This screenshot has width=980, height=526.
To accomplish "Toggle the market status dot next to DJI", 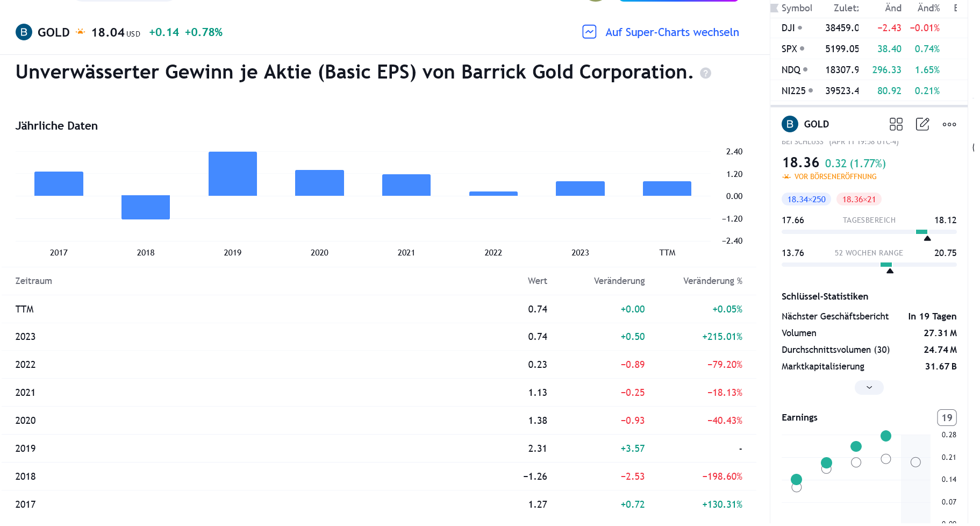I will (800, 28).
